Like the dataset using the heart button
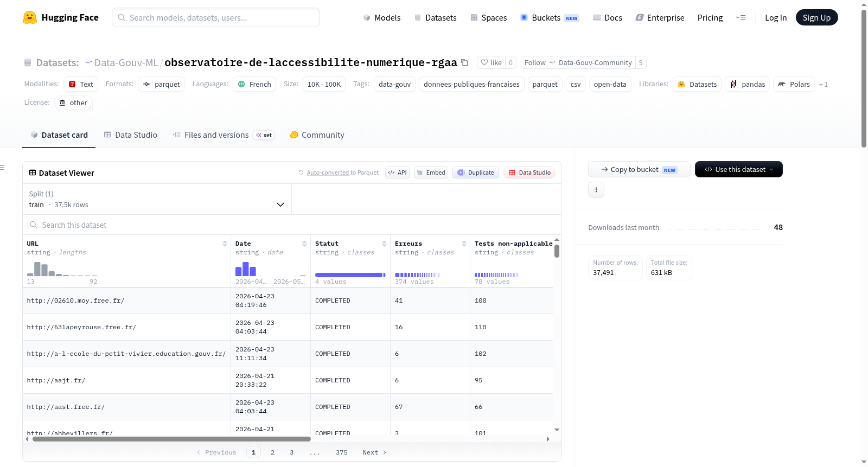This screenshot has width=868, height=467. [491, 62]
